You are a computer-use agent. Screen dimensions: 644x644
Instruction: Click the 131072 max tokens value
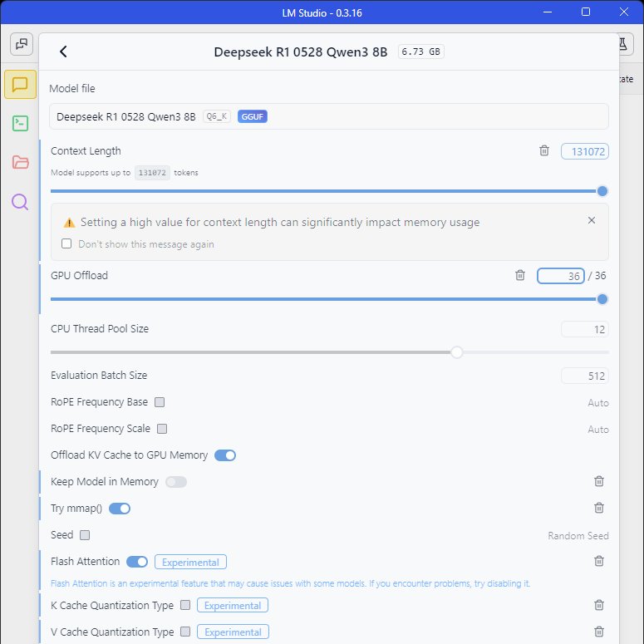(x=152, y=173)
